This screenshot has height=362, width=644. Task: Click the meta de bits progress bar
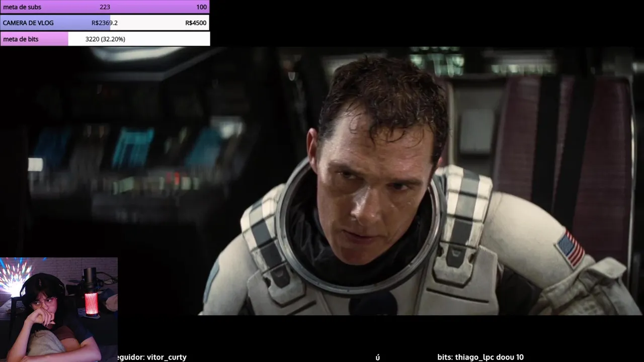(x=105, y=39)
